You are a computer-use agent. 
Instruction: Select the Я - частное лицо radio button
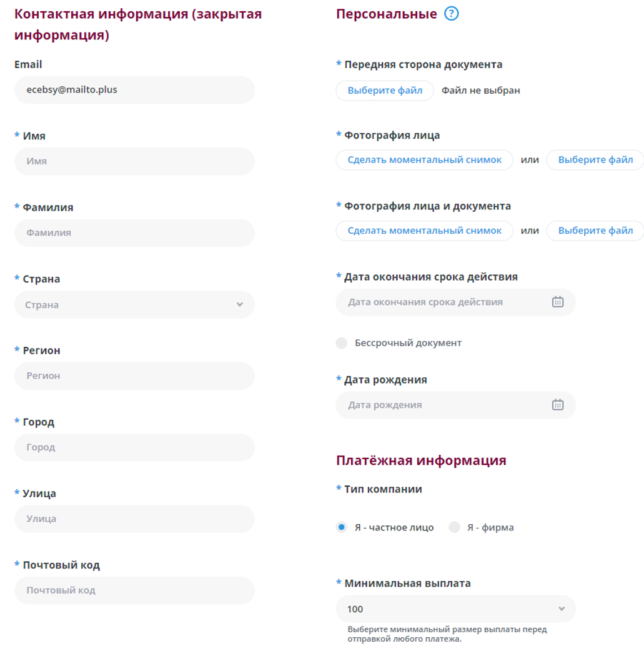(x=341, y=527)
